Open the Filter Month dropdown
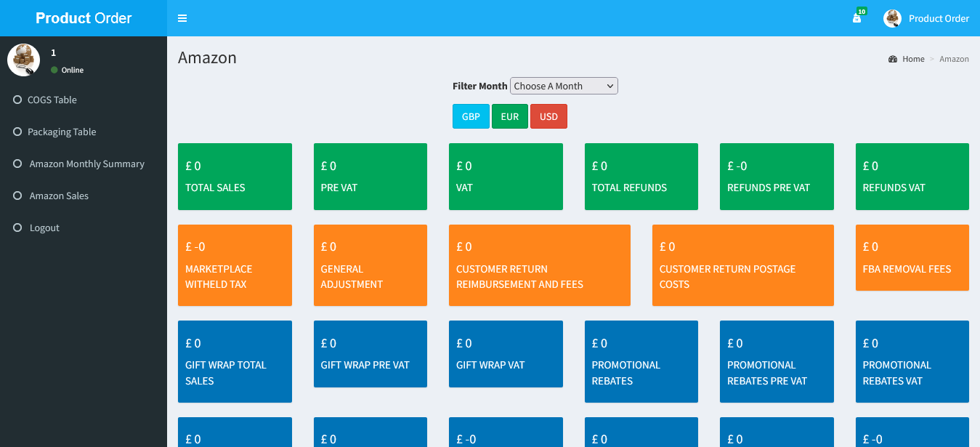Image resolution: width=980 pixels, height=447 pixels. click(564, 86)
